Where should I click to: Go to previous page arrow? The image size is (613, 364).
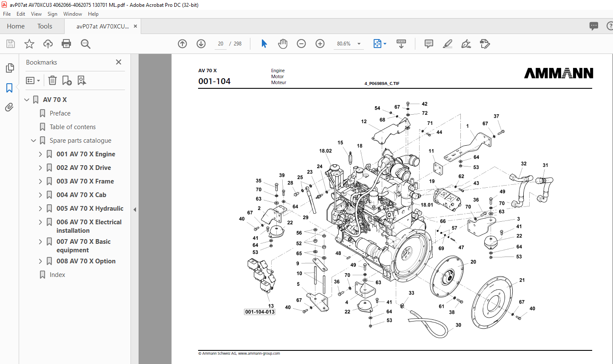coord(182,44)
